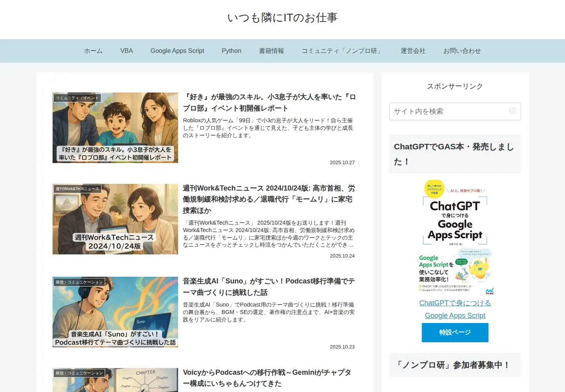
Task: Click excerpt beginning 「週刊Work&Techニュース」 2025/10/24版
Action: 269,234
